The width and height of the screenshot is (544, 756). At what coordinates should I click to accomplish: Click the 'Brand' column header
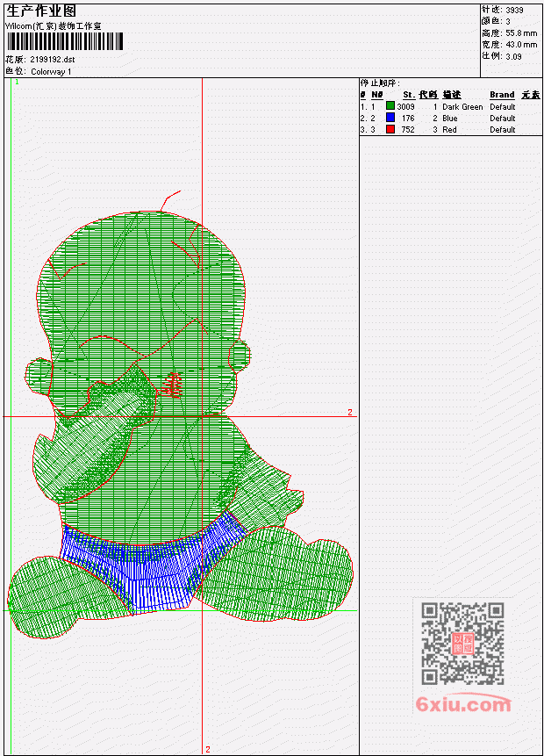502,95
